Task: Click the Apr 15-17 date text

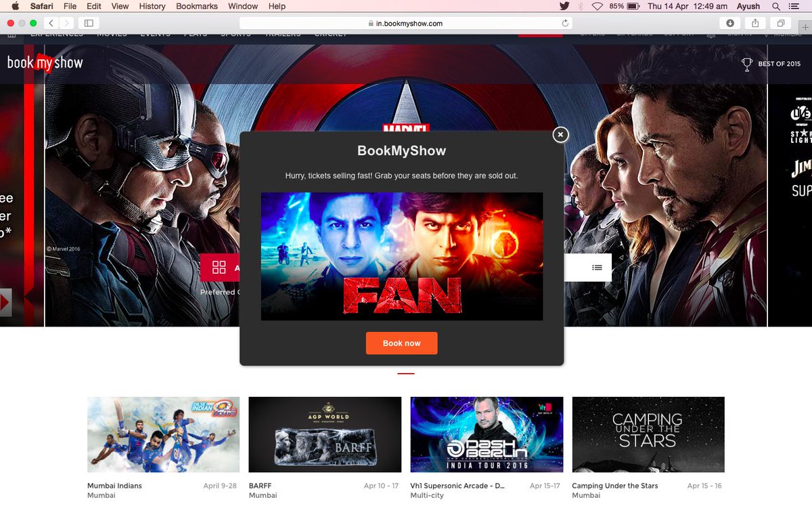Action: [545, 486]
